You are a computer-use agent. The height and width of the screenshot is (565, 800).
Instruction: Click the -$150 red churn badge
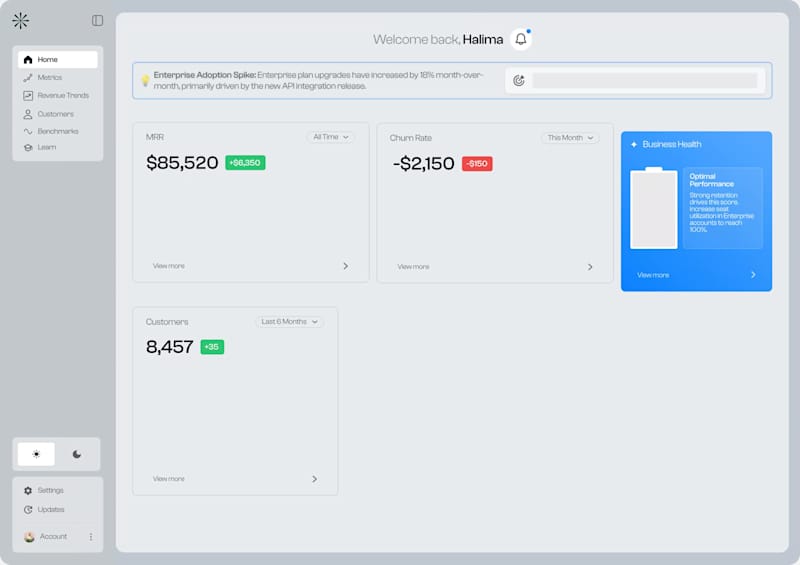(x=477, y=164)
